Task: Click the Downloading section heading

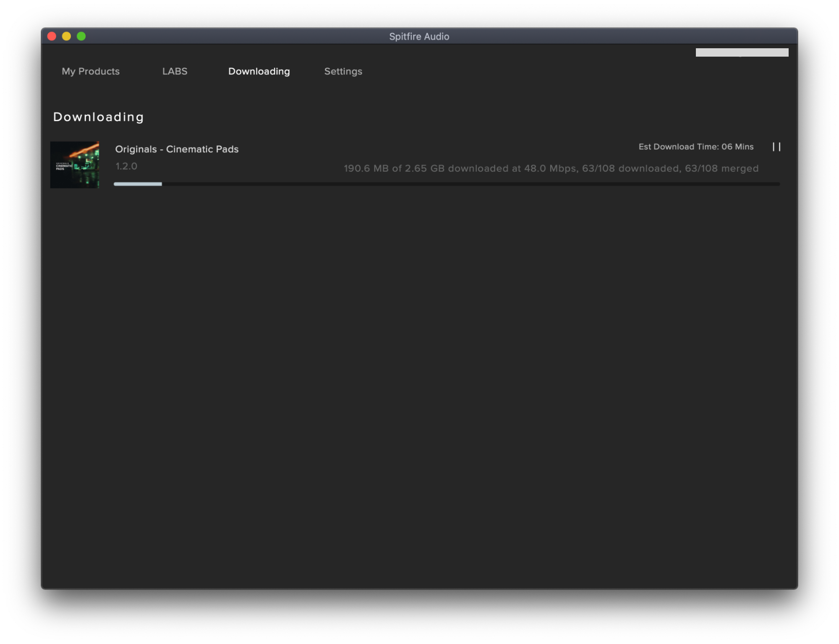Action: point(98,117)
